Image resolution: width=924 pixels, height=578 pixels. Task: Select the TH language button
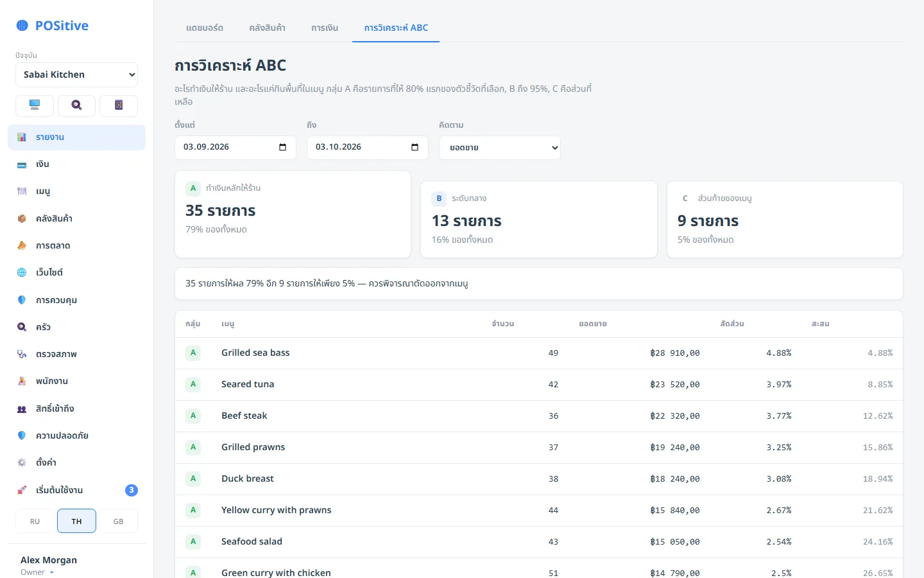[x=76, y=521]
